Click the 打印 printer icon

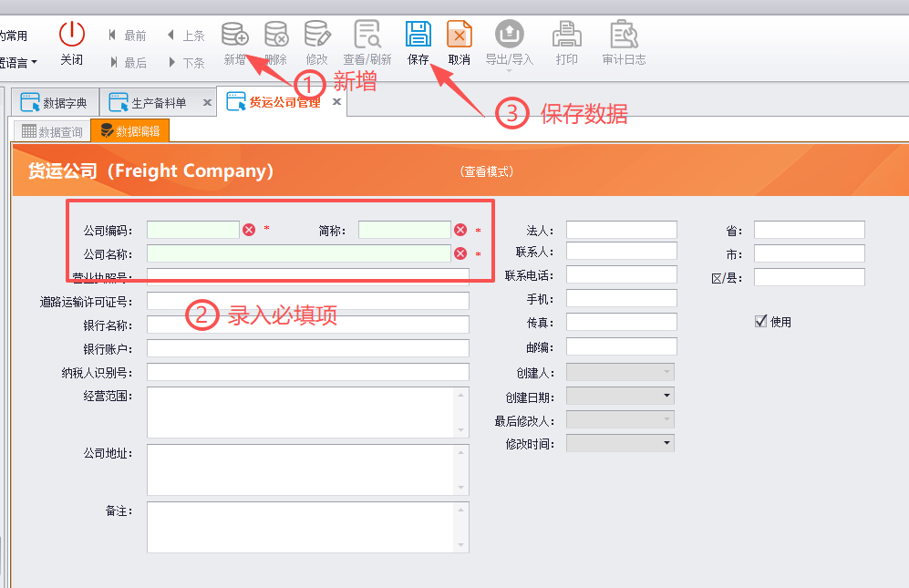[566, 35]
